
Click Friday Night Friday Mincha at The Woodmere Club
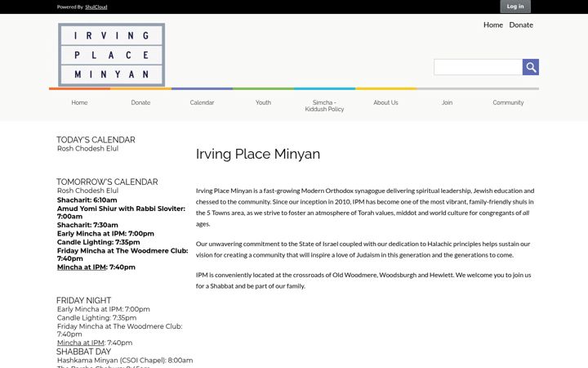119,330
